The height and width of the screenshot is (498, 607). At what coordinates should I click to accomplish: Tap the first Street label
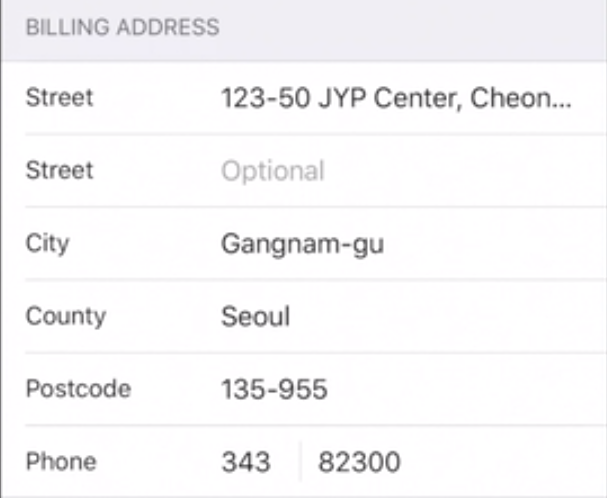click(x=59, y=98)
